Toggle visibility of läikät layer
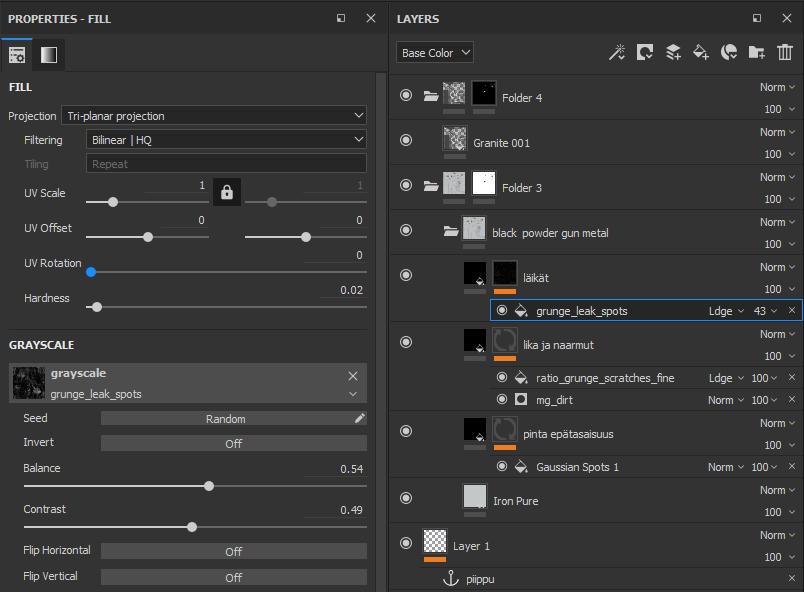This screenshot has width=804, height=592. click(x=406, y=275)
